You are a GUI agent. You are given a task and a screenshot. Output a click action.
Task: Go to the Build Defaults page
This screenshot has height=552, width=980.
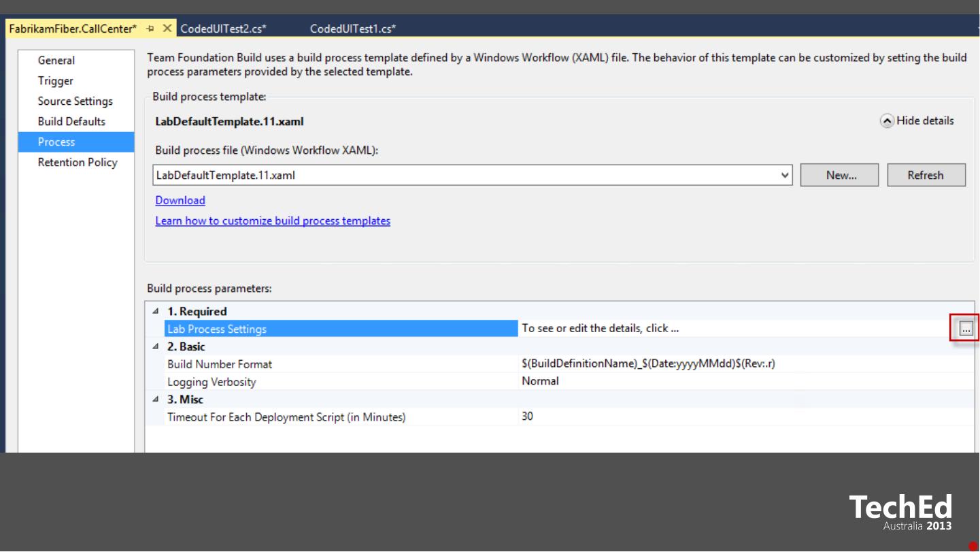click(71, 122)
